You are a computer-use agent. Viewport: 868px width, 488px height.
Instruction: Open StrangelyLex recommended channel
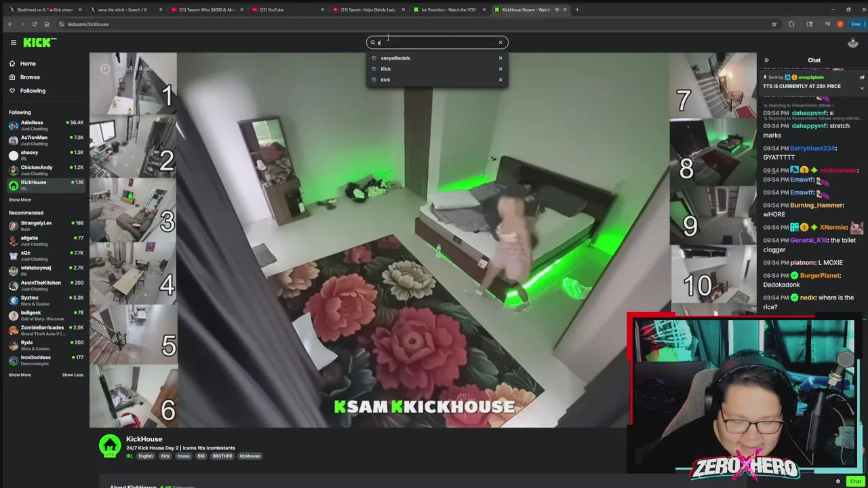(45, 225)
